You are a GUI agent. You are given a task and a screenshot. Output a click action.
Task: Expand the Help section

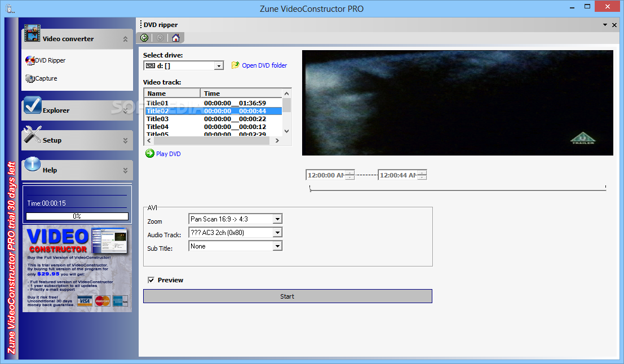[x=125, y=170]
